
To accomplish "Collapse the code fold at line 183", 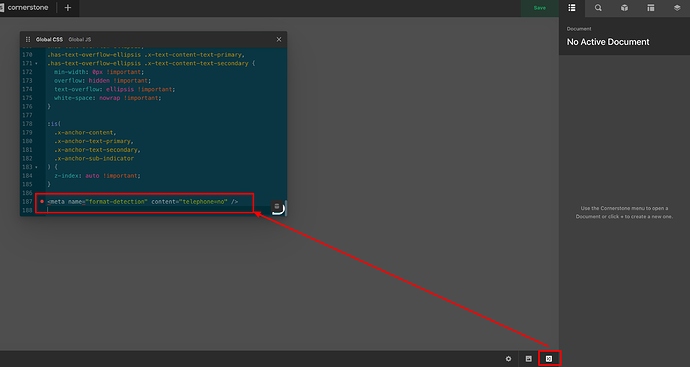I will click(x=37, y=167).
